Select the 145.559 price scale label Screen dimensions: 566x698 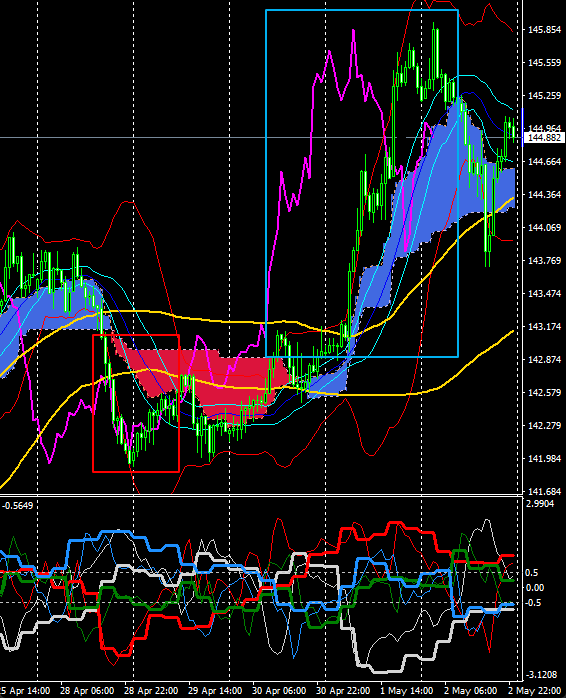click(x=545, y=62)
